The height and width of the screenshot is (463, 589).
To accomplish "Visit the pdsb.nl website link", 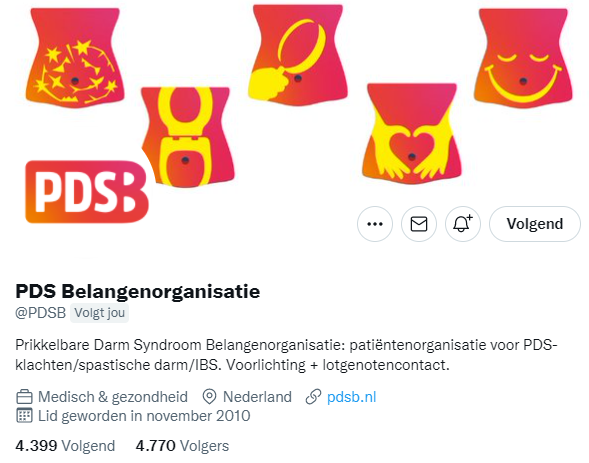I will tap(352, 397).
